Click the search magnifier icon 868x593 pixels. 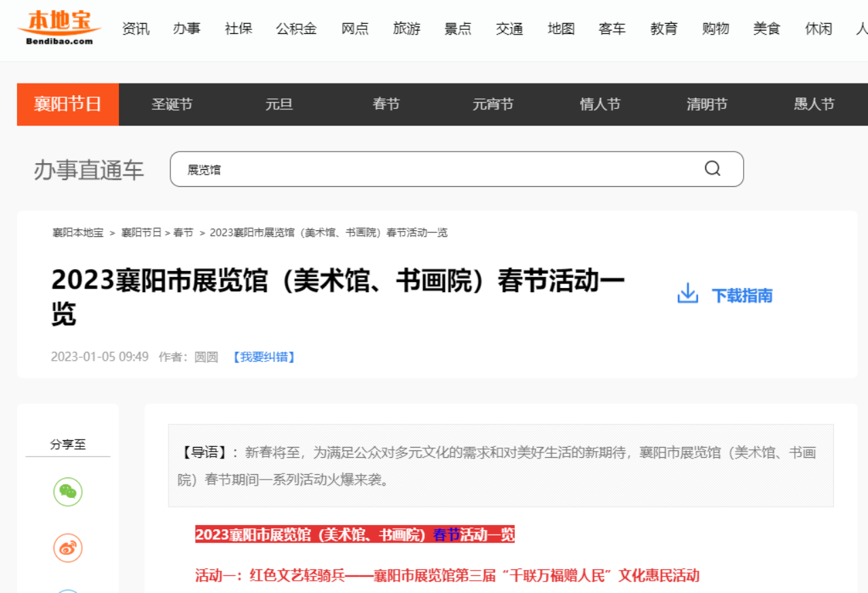(x=711, y=168)
